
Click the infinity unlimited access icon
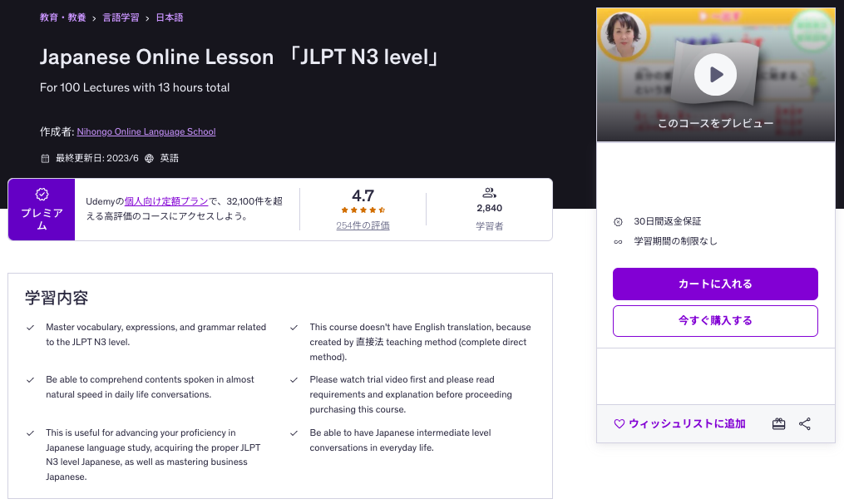[618, 242]
